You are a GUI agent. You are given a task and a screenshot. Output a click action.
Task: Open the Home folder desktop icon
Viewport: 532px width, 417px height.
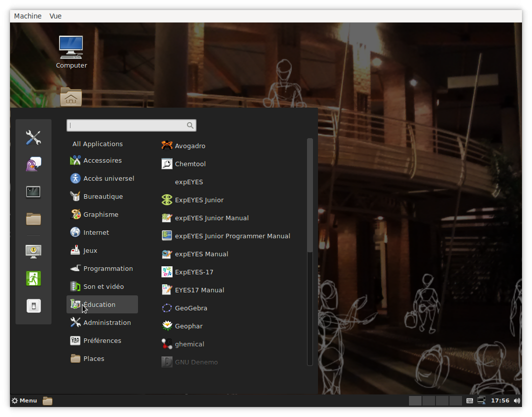click(x=71, y=97)
